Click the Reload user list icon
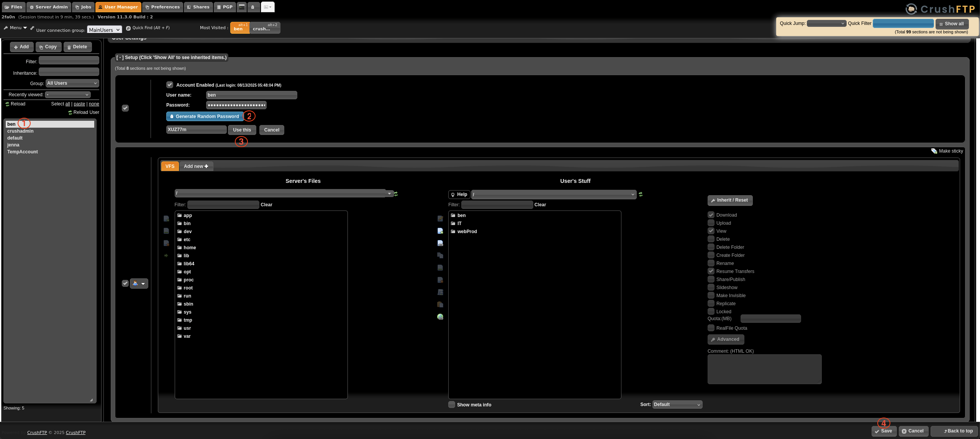The height and width of the screenshot is (439, 980). (7, 104)
